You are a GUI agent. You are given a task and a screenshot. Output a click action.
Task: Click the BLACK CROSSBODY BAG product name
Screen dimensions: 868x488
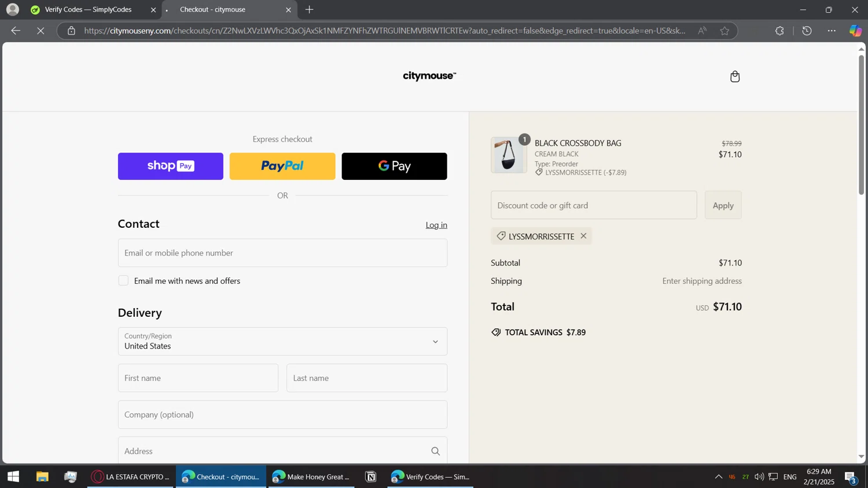(x=578, y=143)
